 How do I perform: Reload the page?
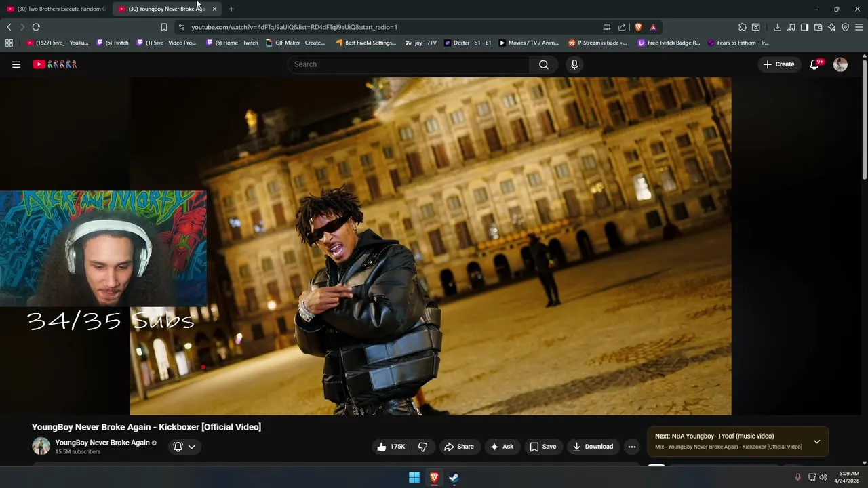click(36, 27)
